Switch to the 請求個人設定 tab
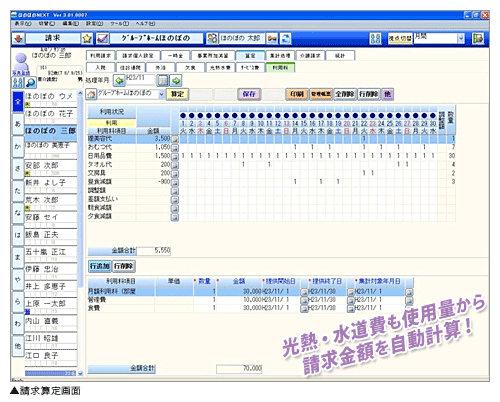This screenshot has width=500, height=402. coord(138,56)
